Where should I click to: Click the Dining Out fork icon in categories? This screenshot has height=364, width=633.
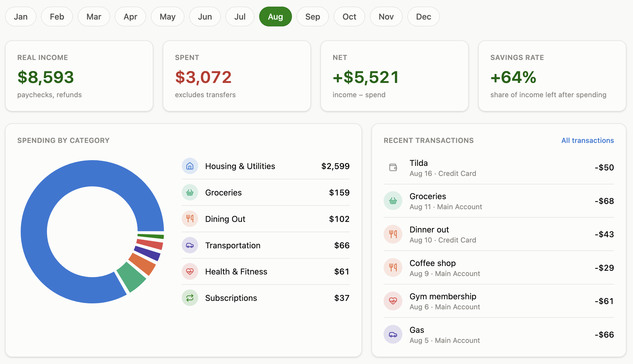pos(190,219)
